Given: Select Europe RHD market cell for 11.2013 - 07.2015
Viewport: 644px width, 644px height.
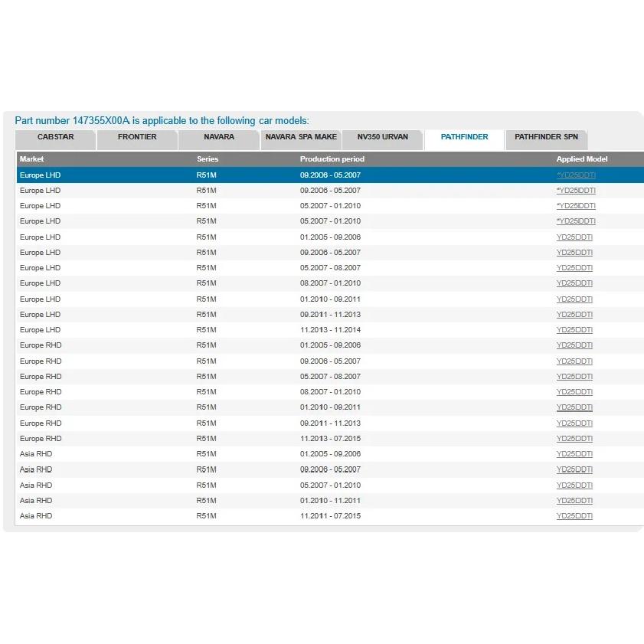Looking at the screenshot, I should pyautogui.click(x=41, y=439).
